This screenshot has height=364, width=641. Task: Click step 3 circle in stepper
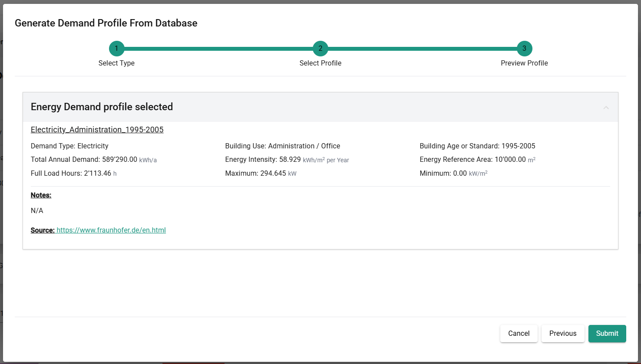tap(524, 49)
